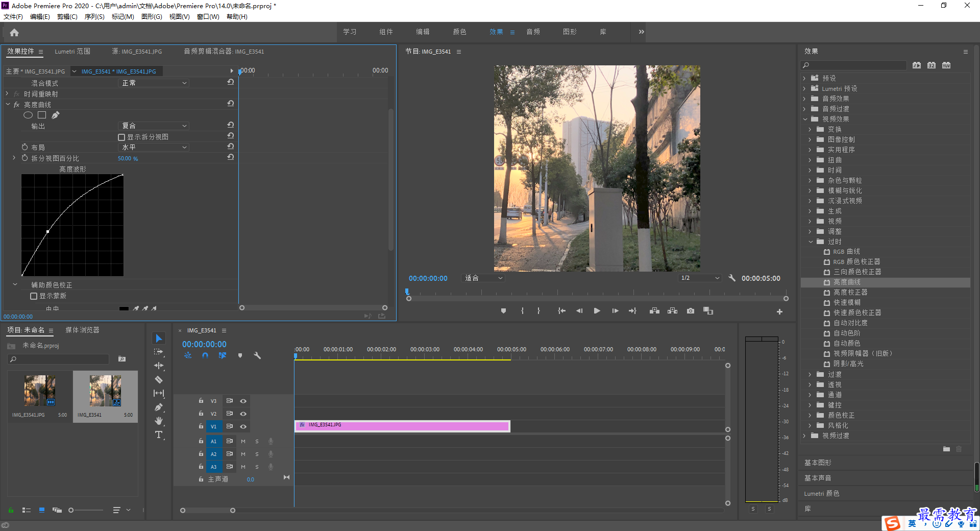980x531 pixels.
Task: Select the Selection tool arrow
Action: click(159, 339)
